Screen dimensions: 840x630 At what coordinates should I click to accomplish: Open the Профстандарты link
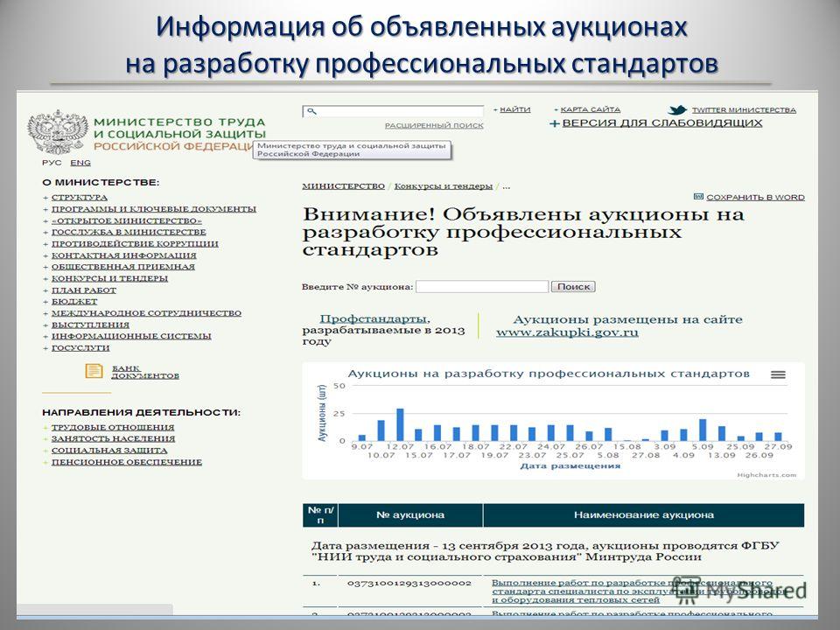374,319
